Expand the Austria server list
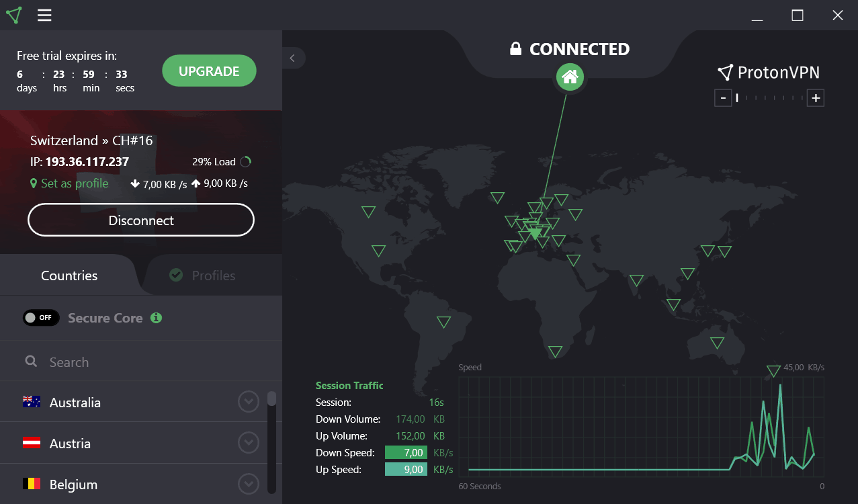The width and height of the screenshot is (858, 504). (x=249, y=443)
